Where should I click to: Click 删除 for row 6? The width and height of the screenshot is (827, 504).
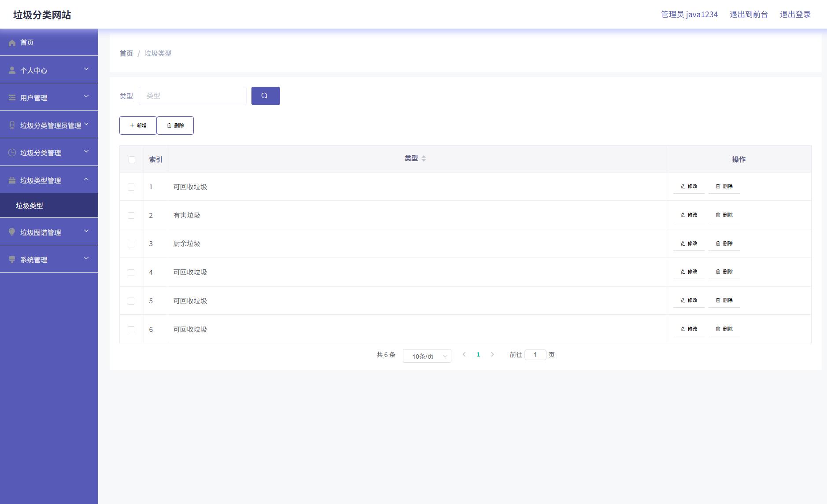coord(724,329)
